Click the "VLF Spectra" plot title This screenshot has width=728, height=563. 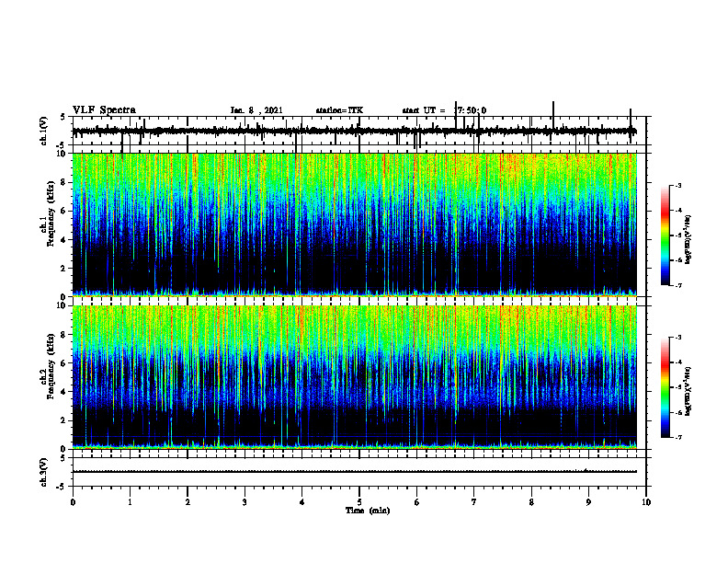click(x=104, y=110)
